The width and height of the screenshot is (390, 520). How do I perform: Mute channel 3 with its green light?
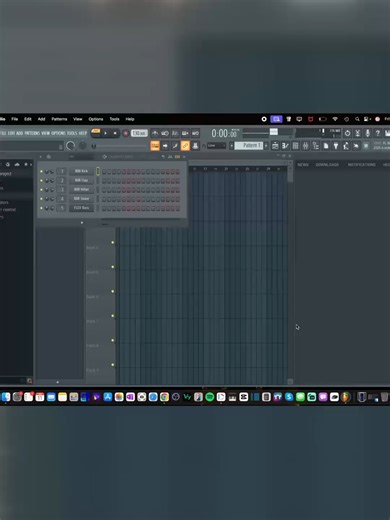[x=41, y=190]
